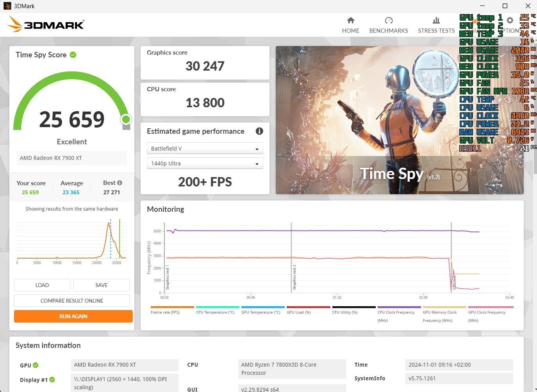The image size is (537, 392).
Task: Click Your score value 25 659
Action: point(30,192)
